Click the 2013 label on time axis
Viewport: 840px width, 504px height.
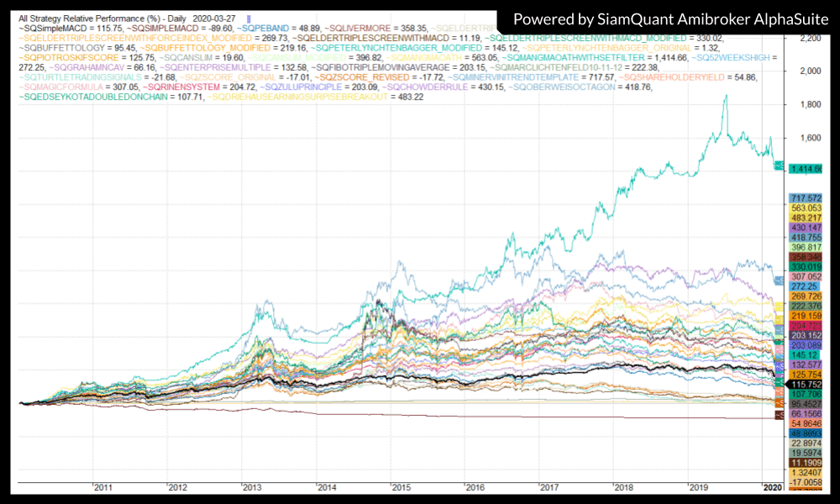pos(252,486)
